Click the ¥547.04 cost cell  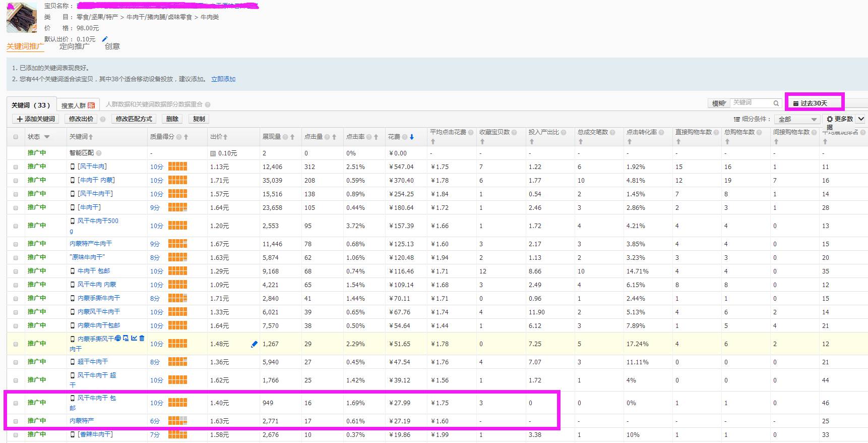coord(401,167)
